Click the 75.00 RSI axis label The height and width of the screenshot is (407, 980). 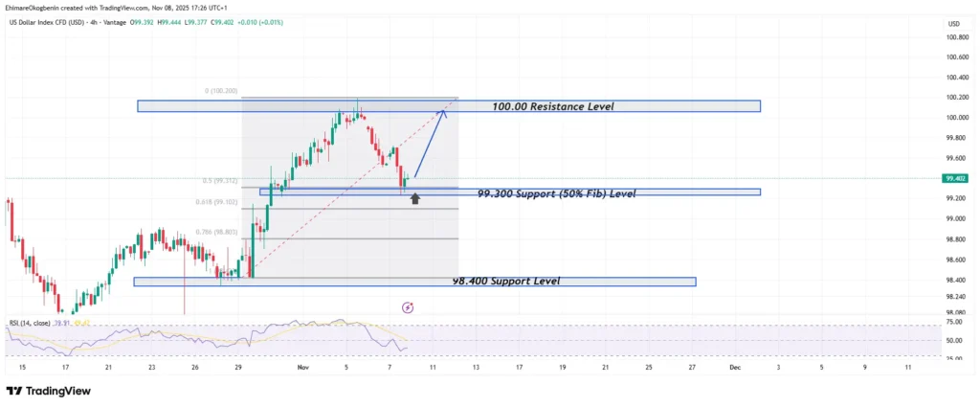click(954, 322)
